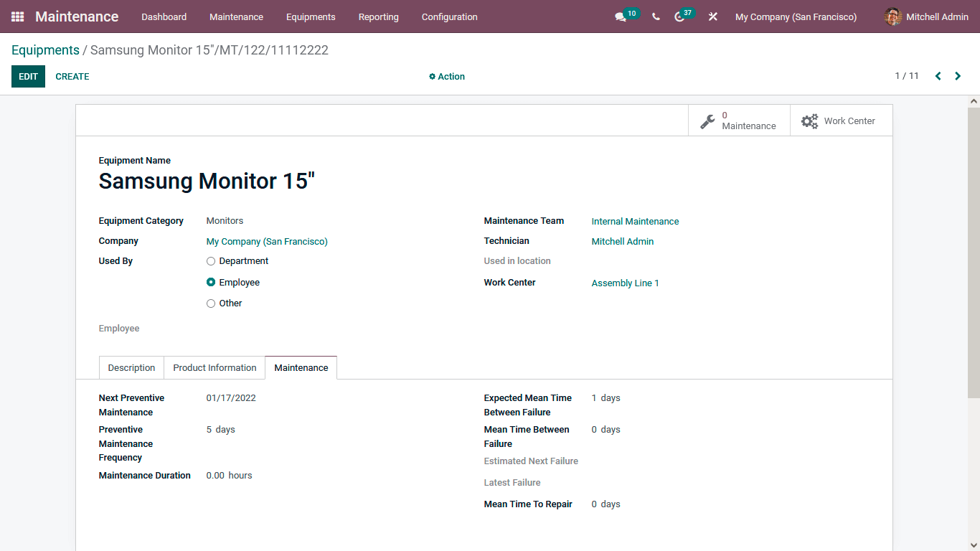Viewport: 980px width, 551px height.
Task: Switch to the Description tab
Action: tap(131, 367)
